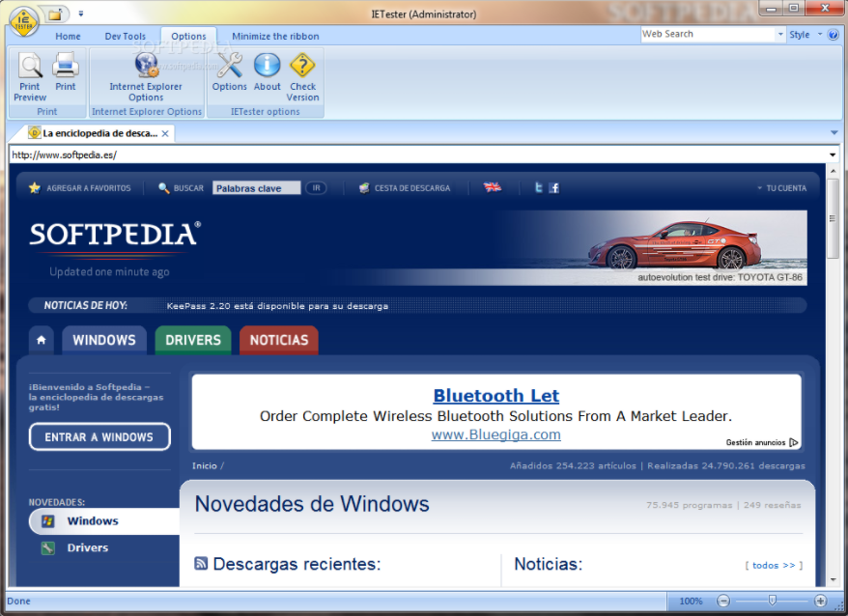Open the quick access toolbar customize arrow
The width and height of the screenshot is (848, 616).
(80, 14)
